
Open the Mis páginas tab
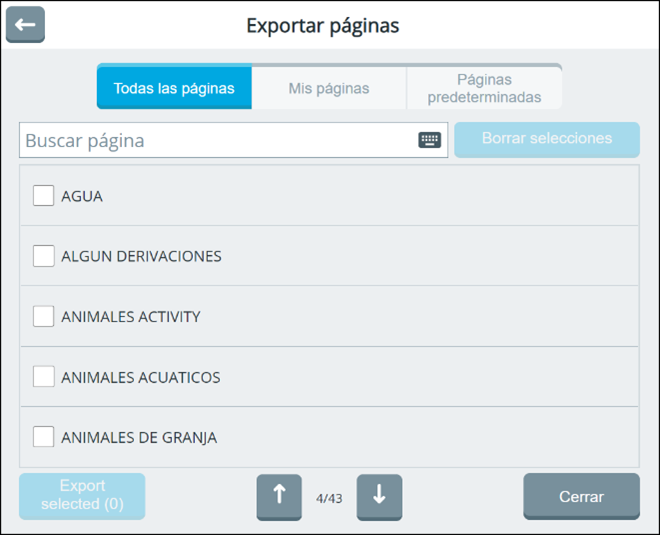pos(329,88)
